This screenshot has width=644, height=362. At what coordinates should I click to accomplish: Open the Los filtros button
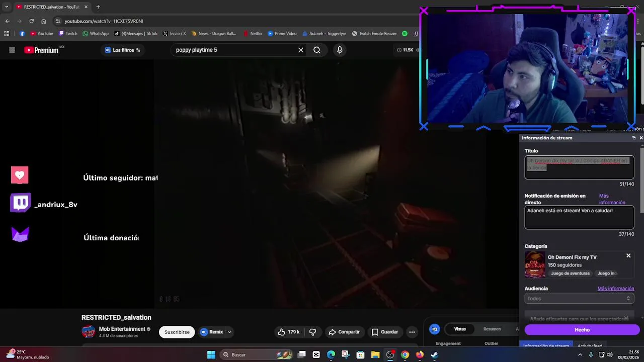tap(122, 50)
